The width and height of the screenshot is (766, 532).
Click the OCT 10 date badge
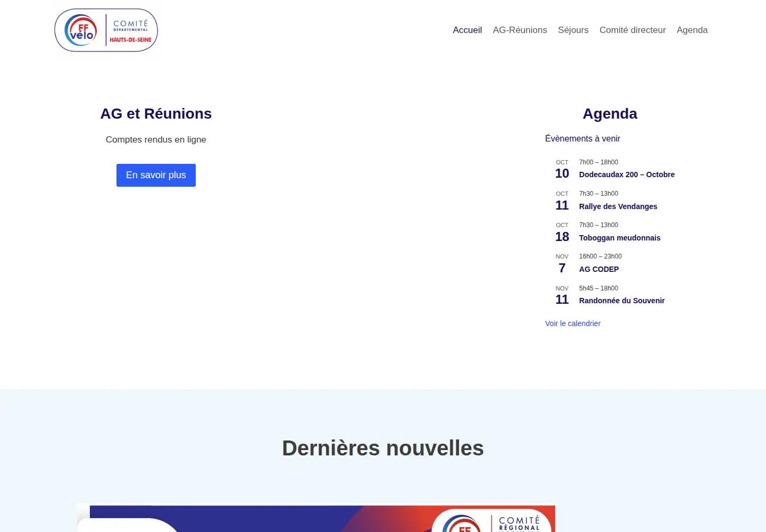(x=562, y=170)
